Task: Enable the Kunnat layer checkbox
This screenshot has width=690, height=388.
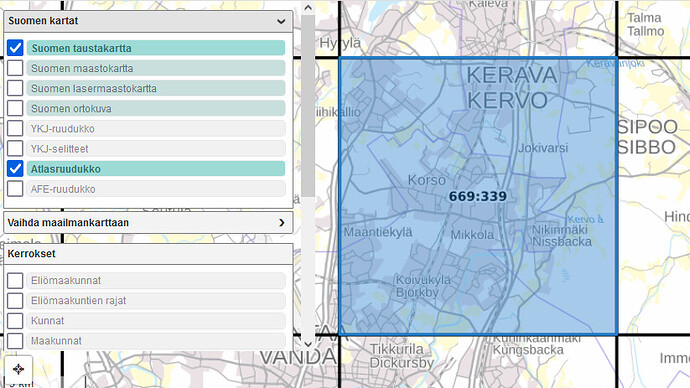Action: (x=15, y=321)
